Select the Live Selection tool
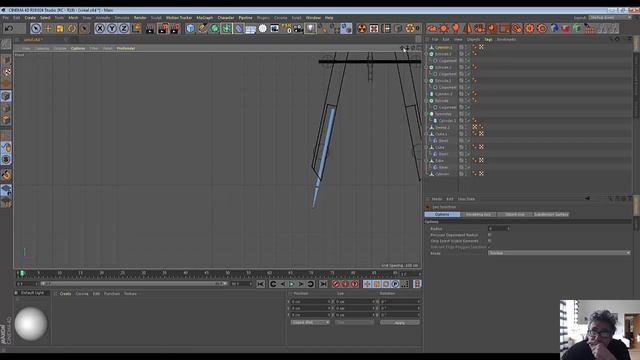Screen dimensions: 640x360 point(36,28)
